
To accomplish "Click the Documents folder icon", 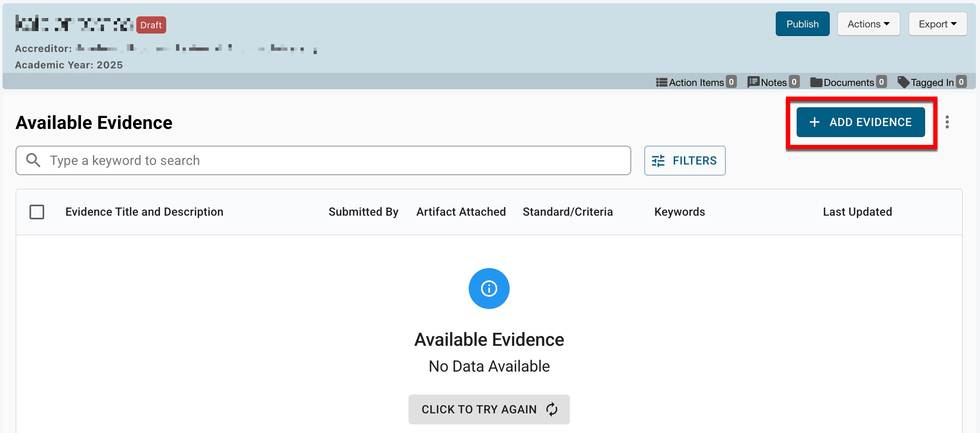I will [x=816, y=82].
